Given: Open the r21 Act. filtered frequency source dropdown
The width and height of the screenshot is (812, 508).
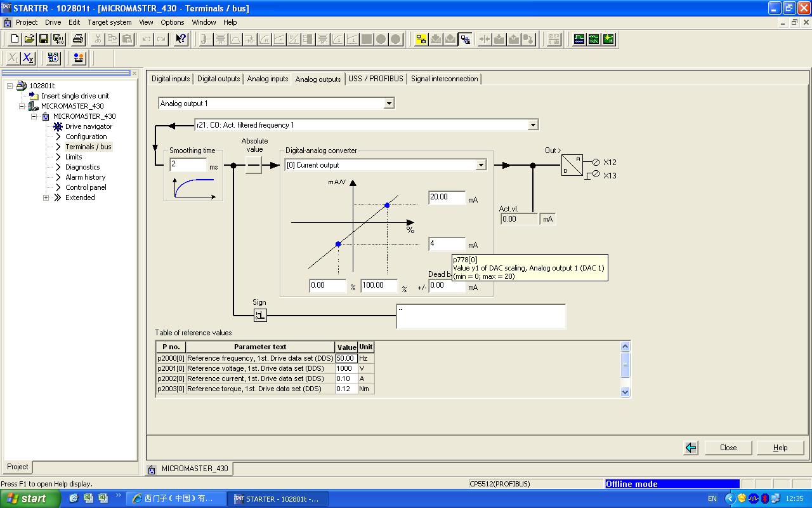Looking at the screenshot, I should point(534,125).
